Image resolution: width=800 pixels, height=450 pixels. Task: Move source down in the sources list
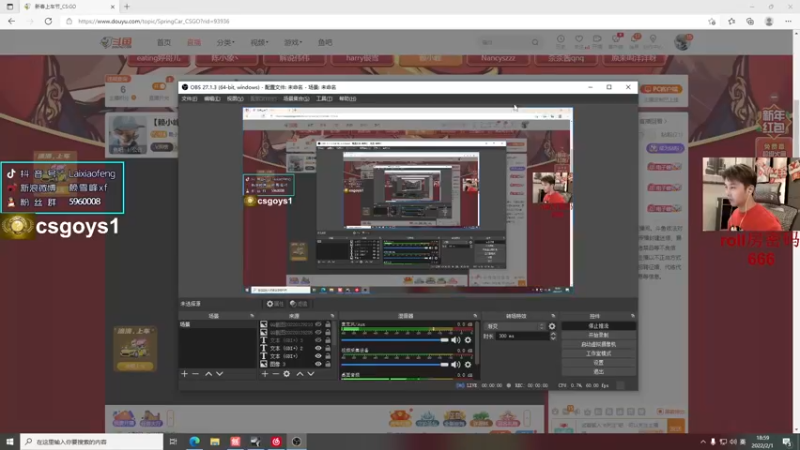311,374
